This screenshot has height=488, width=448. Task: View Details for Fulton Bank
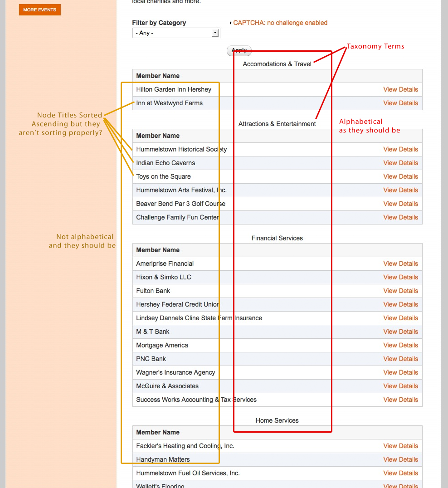400,291
